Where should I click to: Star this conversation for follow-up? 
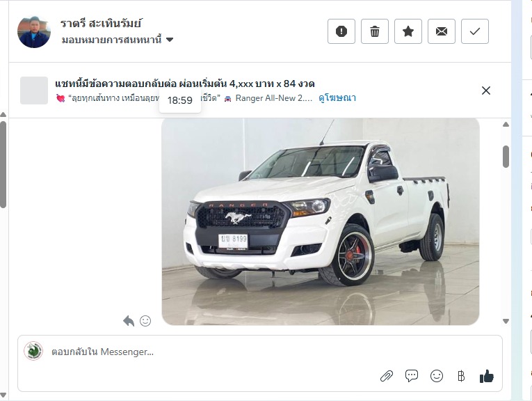click(x=408, y=31)
